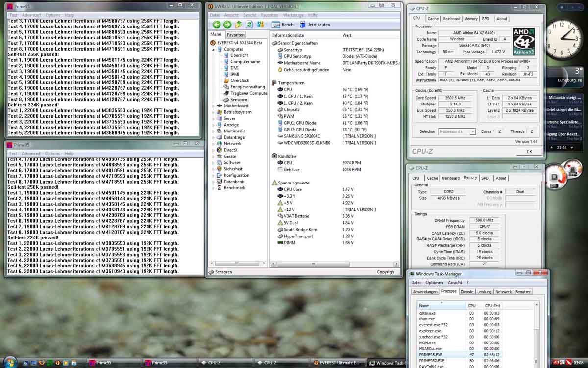Click the first Prime95 taskbar button
Screen dimensions: 588x368
tap(112, 363)
